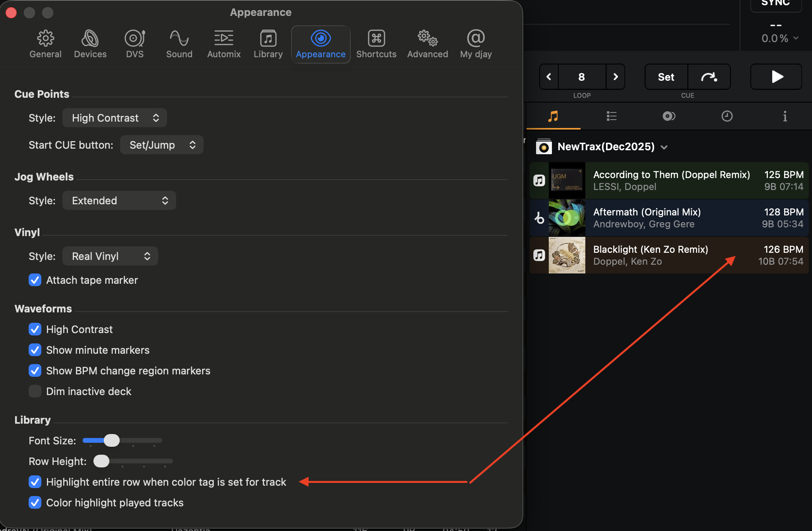The image size is (812, 531).
Task: Open the queue list tab icon
Action: [x=611, y=116]
